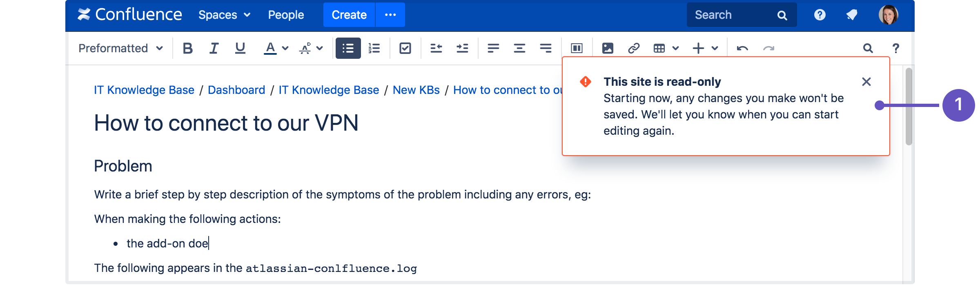Click the bullet text 'the add-on doe'

(x=167, y=243)
